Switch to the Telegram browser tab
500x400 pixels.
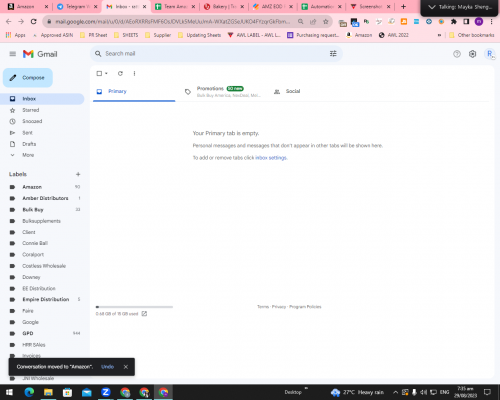(77, 6)
